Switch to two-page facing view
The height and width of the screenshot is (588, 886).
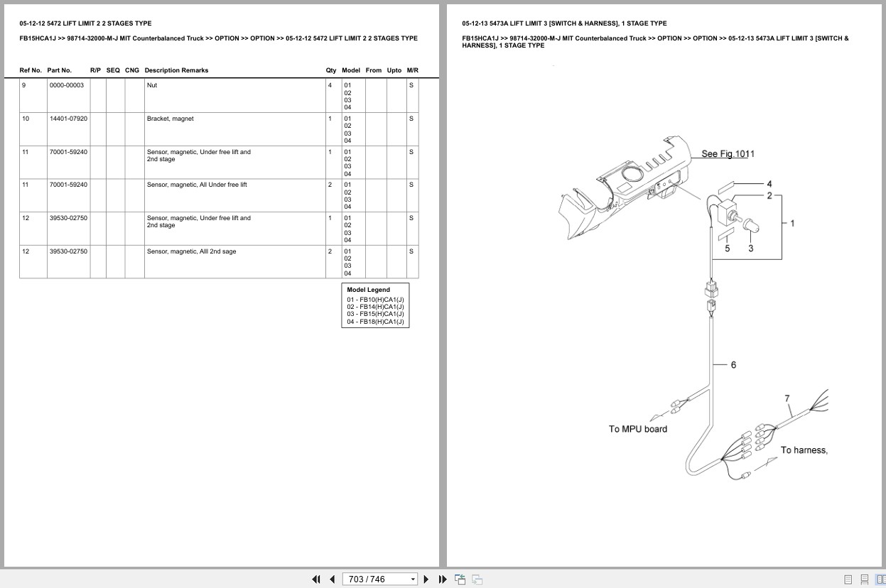coord(881,579)
